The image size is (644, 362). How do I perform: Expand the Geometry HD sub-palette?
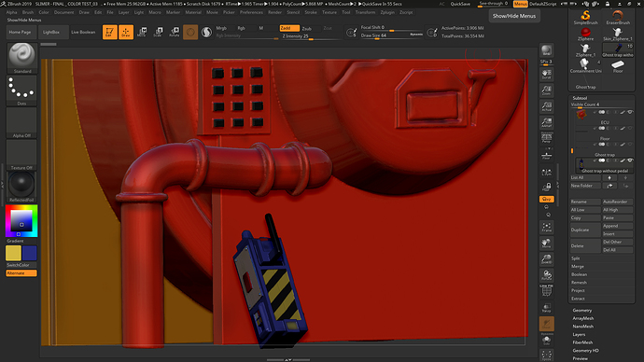[x=586, y=351]
